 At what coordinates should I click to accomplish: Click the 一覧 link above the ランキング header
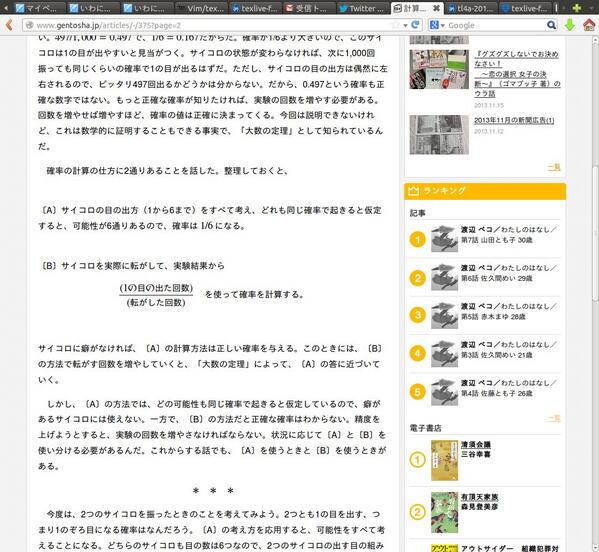point(554,167)
